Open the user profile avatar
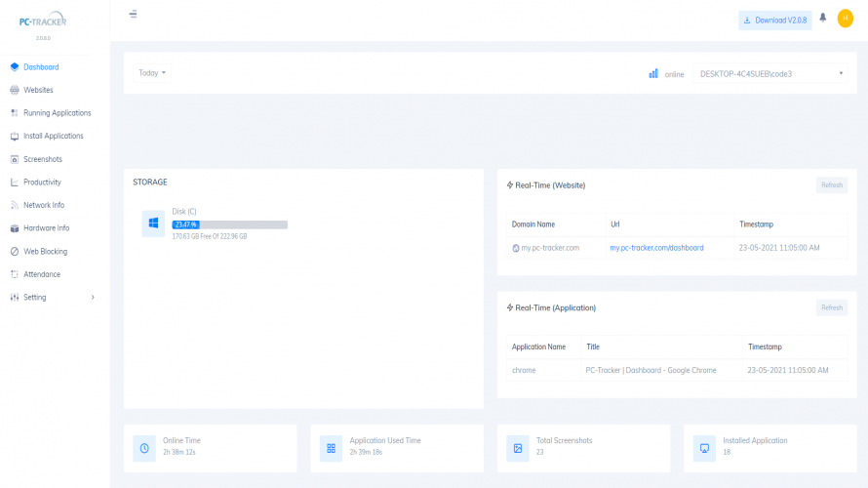This screenshot has height=488, width=868. tap(845, 19)
